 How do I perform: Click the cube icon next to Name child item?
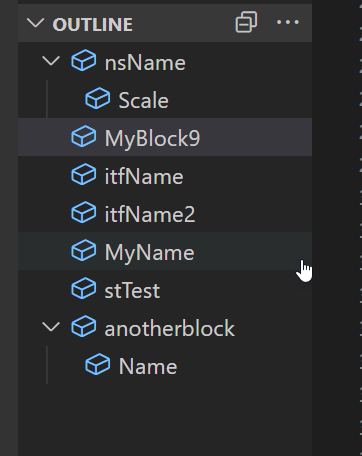point(98,365)
